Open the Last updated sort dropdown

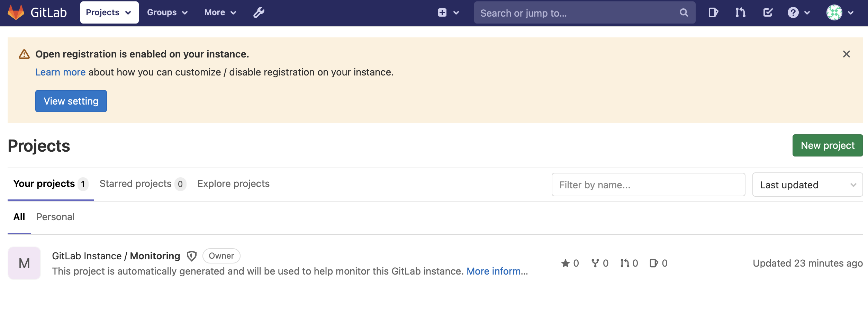[x=807, y=185]
